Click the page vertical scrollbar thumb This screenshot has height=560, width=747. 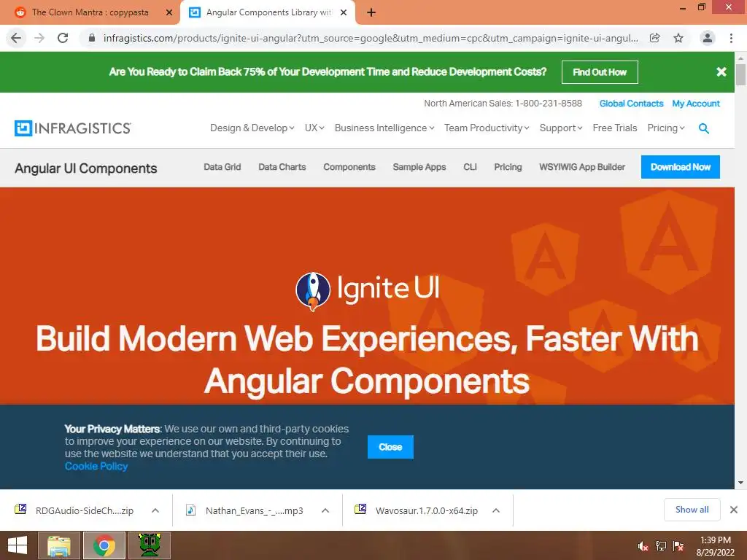click(740, 75)
